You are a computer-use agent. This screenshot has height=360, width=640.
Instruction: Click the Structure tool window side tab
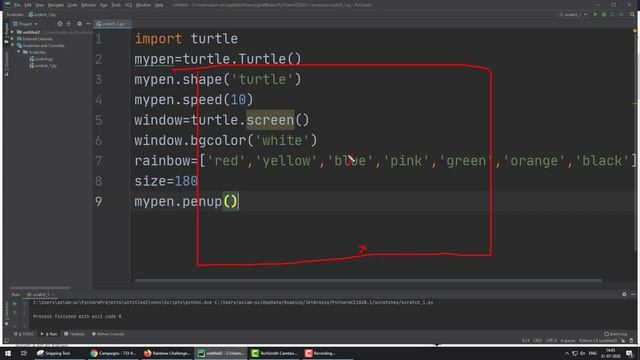[6, 64]
